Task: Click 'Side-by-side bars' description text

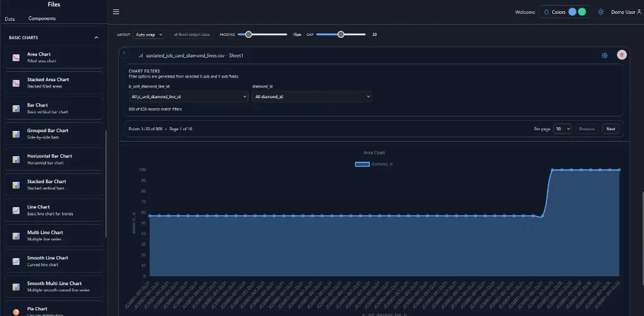Action: pos(43,137)
